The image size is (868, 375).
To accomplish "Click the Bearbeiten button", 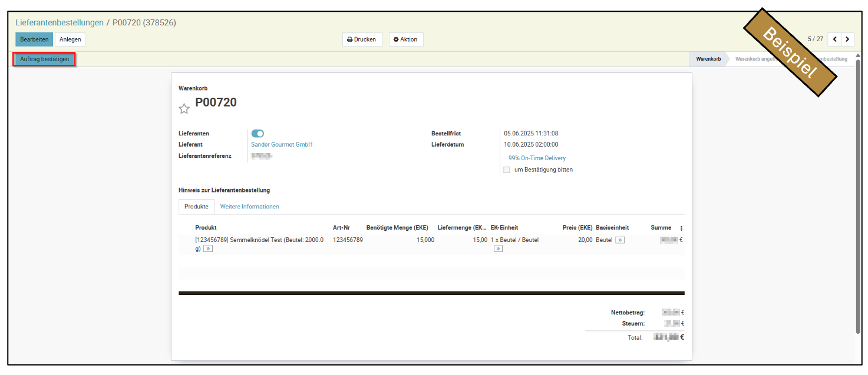I will tap(34, 39).
